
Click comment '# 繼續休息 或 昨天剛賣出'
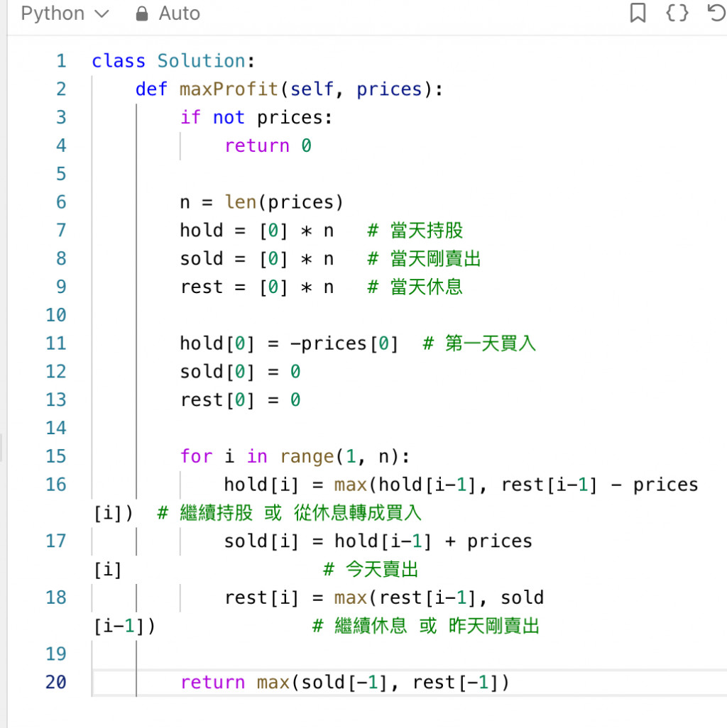(x=425, y=626)
